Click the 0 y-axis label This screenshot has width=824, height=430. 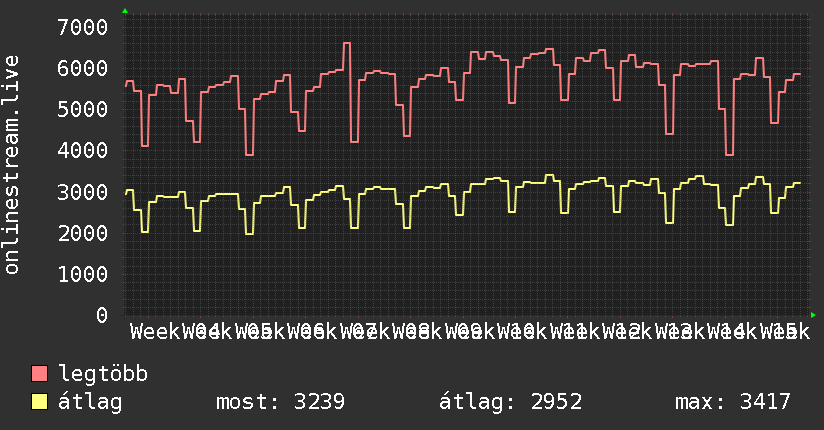102,315
